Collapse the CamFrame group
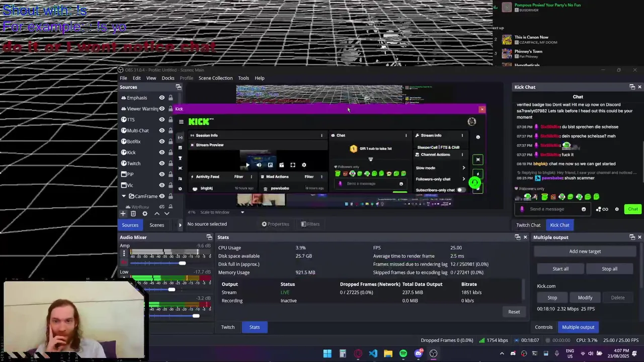644x362 pixels. coord(124,196)
